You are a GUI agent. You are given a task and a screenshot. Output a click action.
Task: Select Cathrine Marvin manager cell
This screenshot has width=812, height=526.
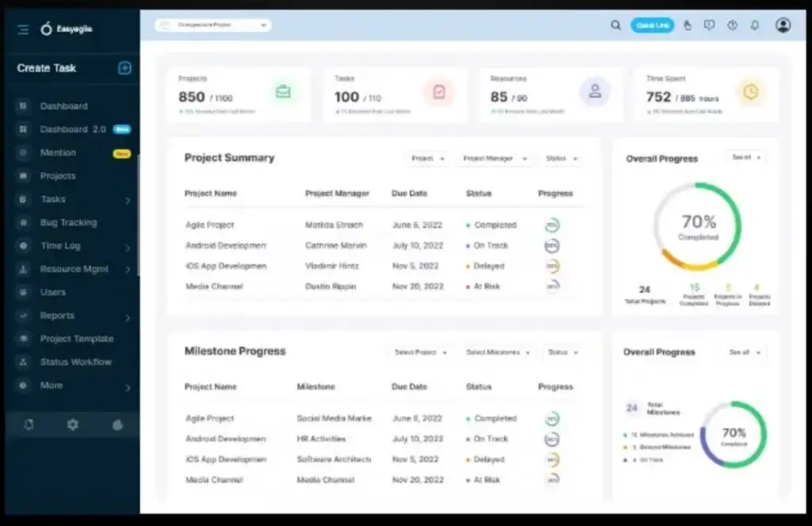click(x=335, y=246)
